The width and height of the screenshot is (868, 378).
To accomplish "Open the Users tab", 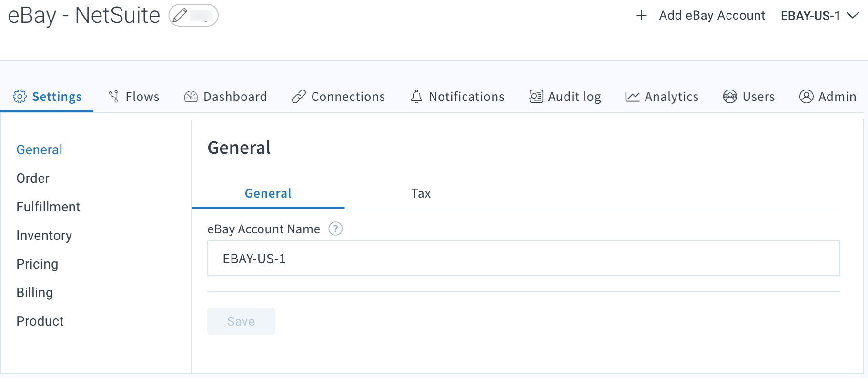I will pyautogui.click(x=749, y=97).
